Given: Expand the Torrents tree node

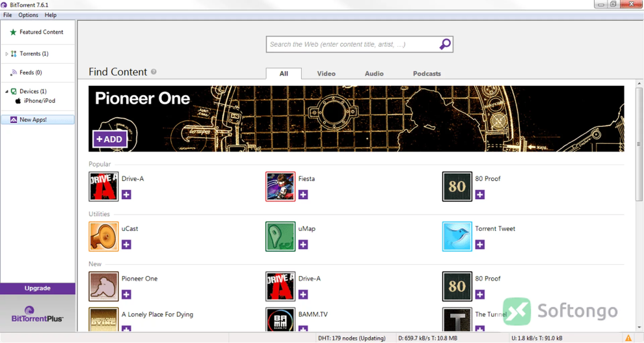Looking at the screenshot, I should [x=7, y=54].
